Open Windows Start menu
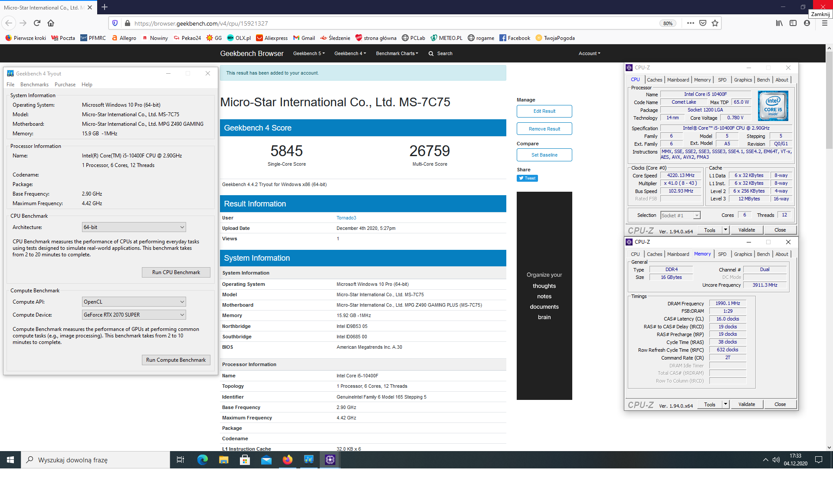833x504 pixels. pos(10,460)
